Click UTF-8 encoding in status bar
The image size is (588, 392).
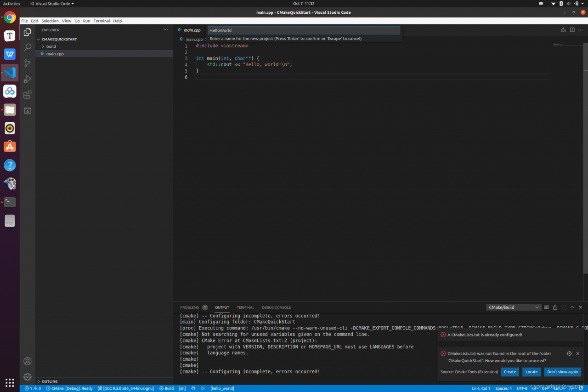pyautogui.click(x=522, y=388)
